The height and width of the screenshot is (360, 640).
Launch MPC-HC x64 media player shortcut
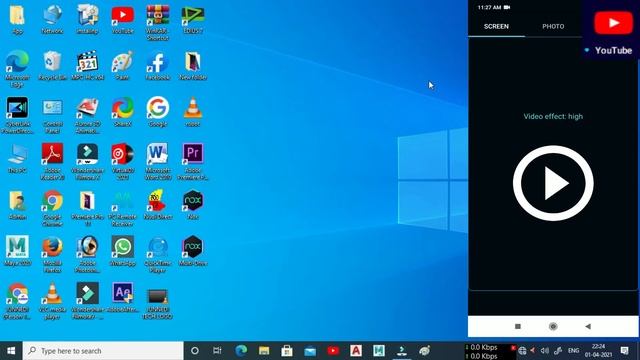pos(87,65)
